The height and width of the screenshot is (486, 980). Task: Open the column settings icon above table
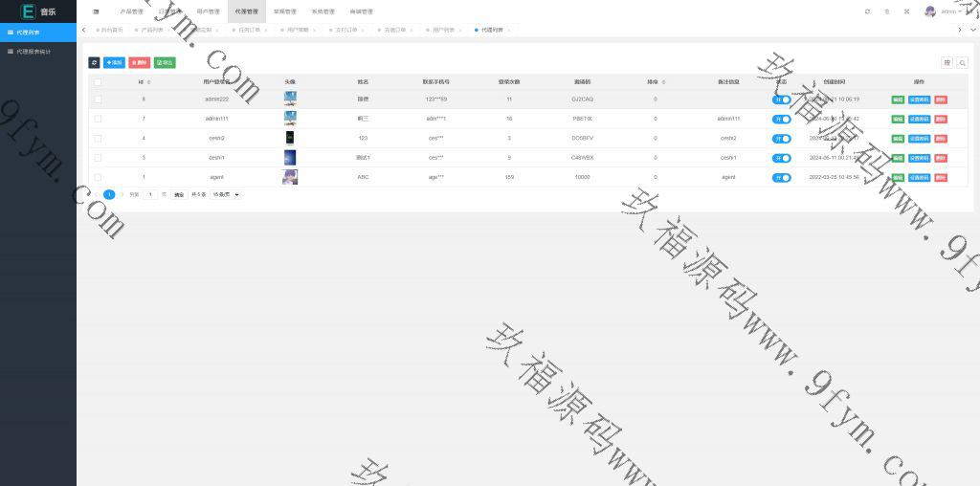pyautogui.click(x=947, y=62)
